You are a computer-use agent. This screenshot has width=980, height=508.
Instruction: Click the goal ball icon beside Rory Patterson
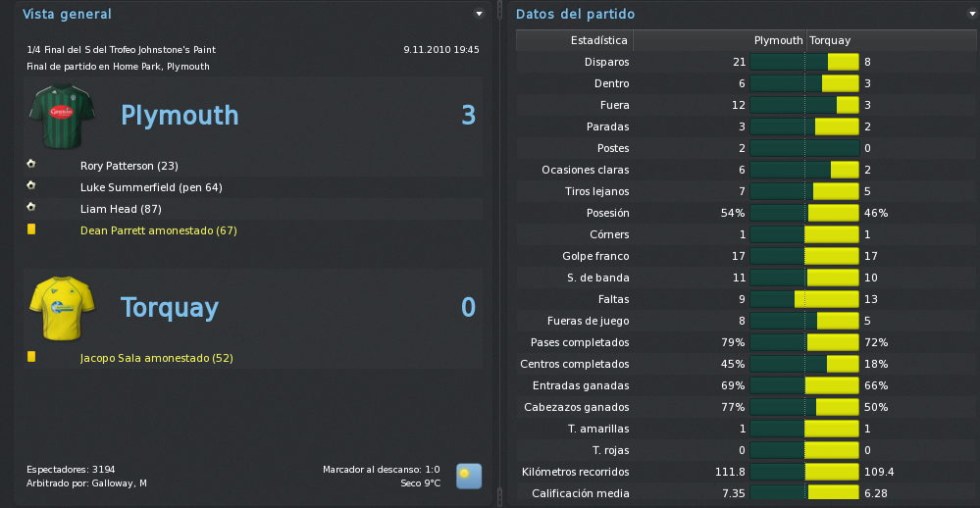coord(31,164)
